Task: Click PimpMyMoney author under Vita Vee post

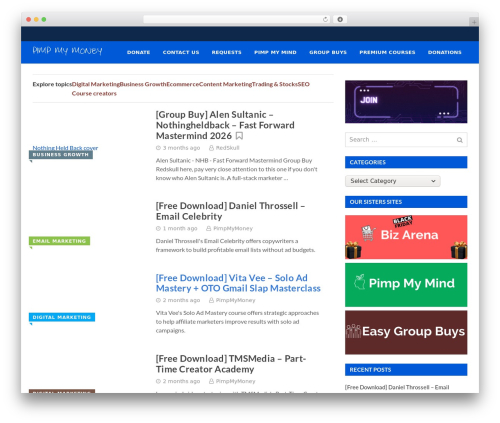Action: coord(235,300)
